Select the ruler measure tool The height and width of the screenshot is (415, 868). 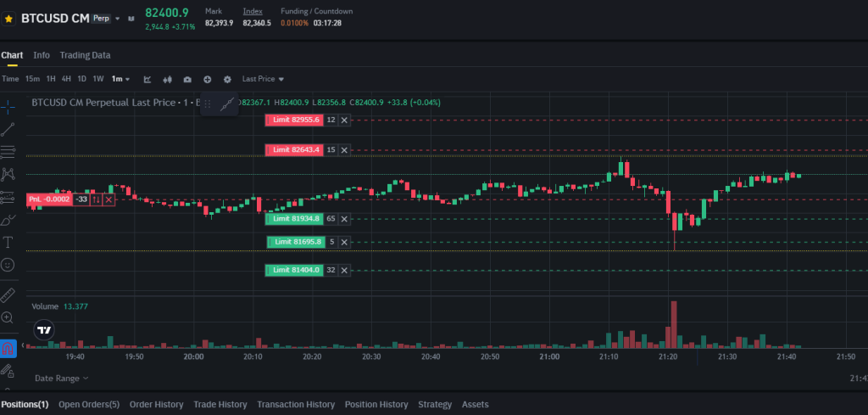click(8, 294)
